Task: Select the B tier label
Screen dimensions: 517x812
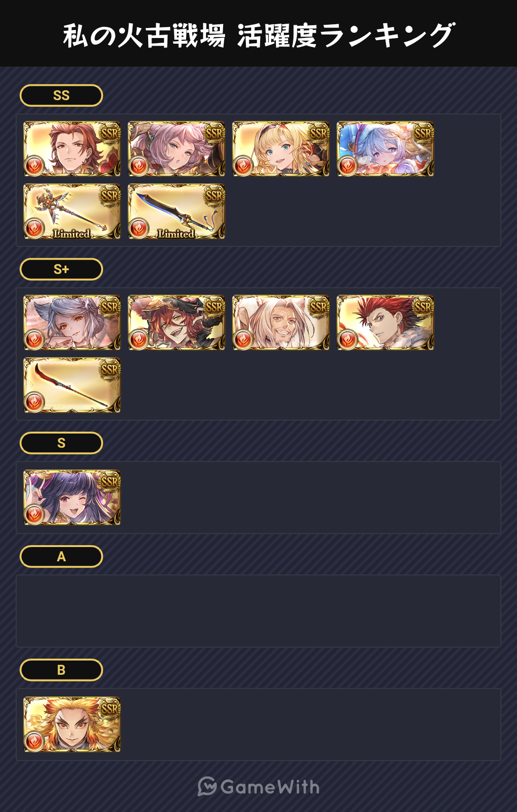Action: [61, 670]
